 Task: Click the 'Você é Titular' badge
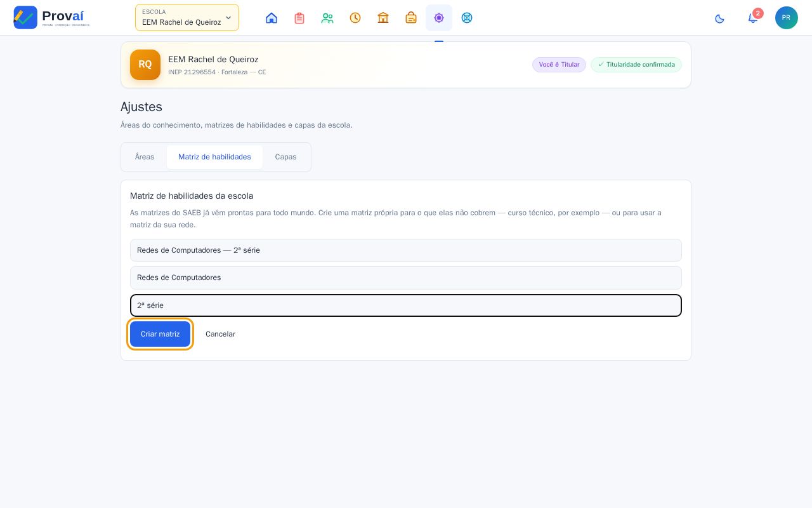coord(559,65)
